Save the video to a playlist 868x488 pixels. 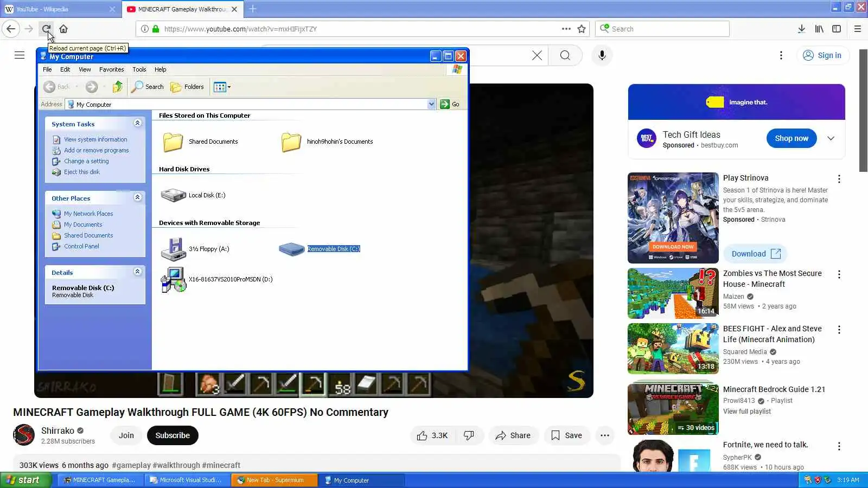point(567,435)
